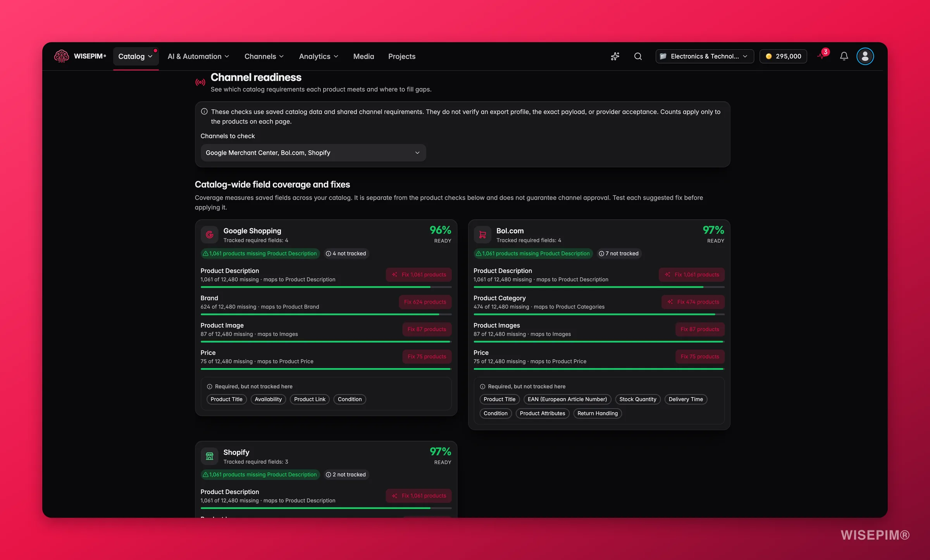This screenshot has width=930, height=560.
Task: Click Shopify missing Product Description warning badge
Action: pos(260,474)
